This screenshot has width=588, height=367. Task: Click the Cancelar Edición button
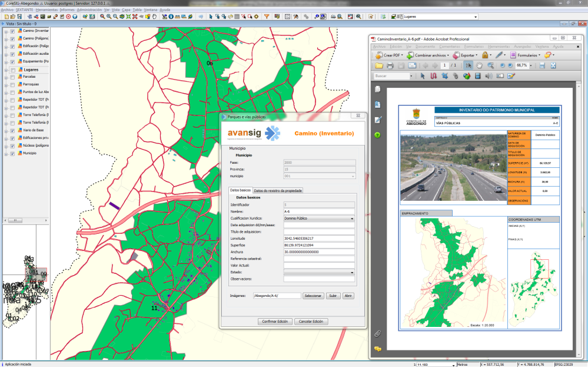click(311, 322)
